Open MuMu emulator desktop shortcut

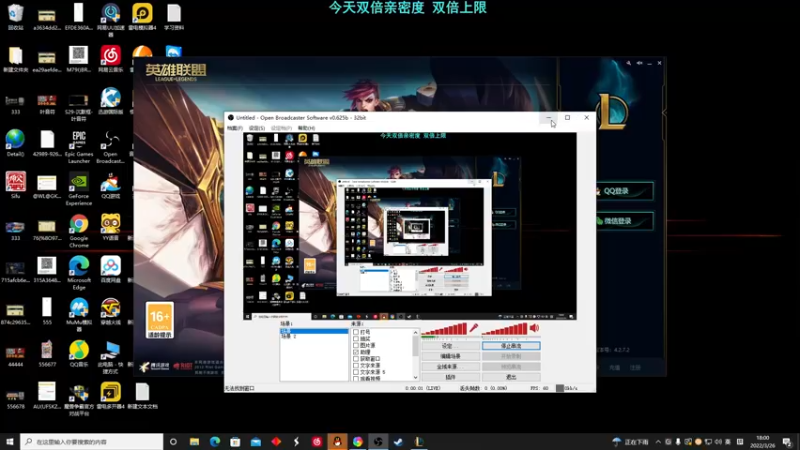pyautogui.click(x=79, y=315)
